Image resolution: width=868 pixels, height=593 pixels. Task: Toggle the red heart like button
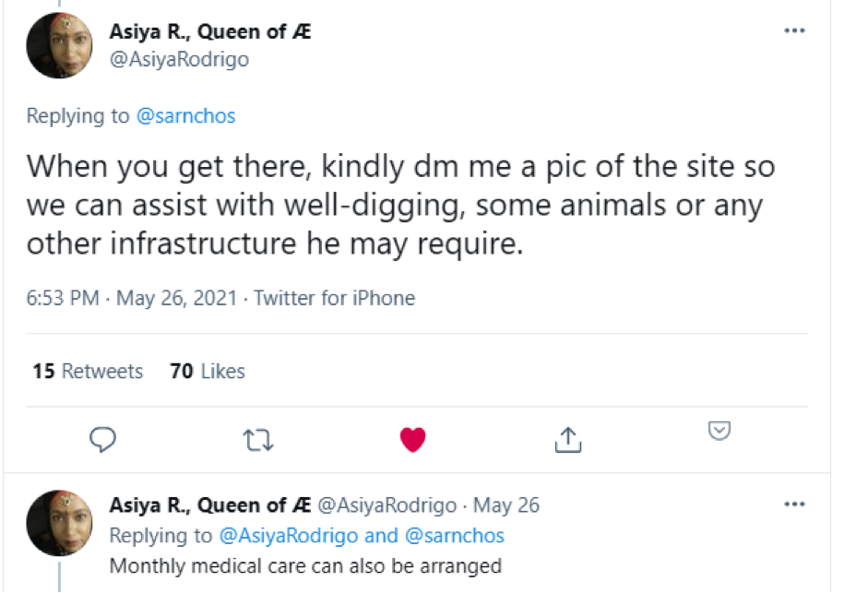(x=413, y=441)
